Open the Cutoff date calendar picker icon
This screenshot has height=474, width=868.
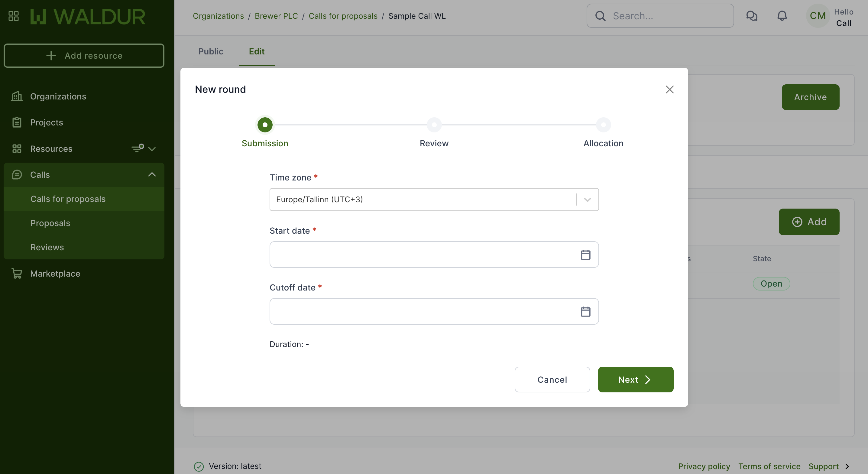585,311
